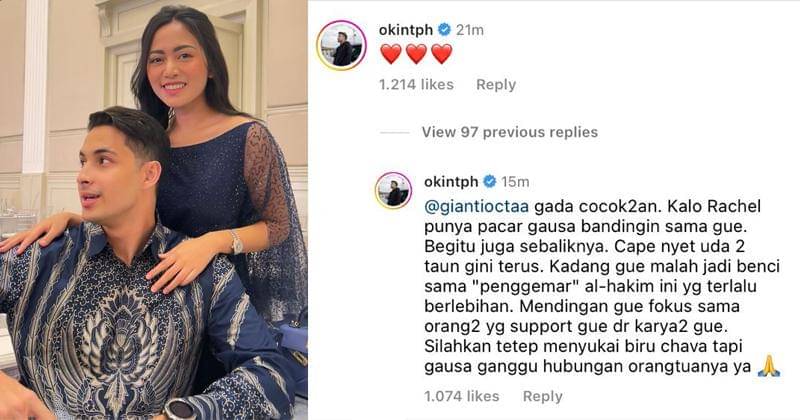Screen dimensions: 800x420
Task: Click the third red heart emoji
Action: [441, 54]
